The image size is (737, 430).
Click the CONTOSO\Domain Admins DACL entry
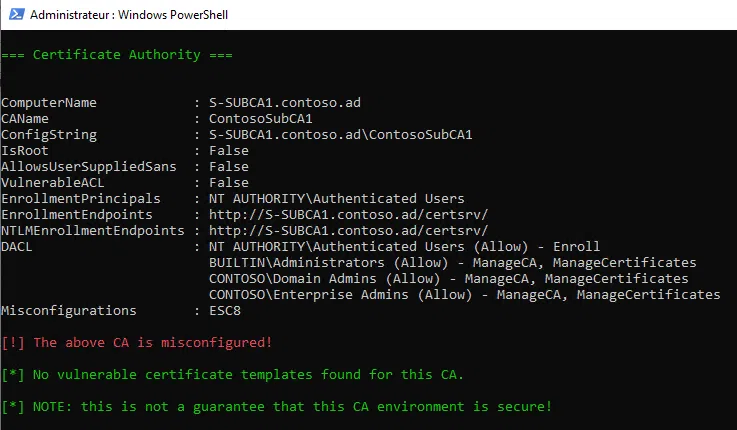click(x=448, y=278)
